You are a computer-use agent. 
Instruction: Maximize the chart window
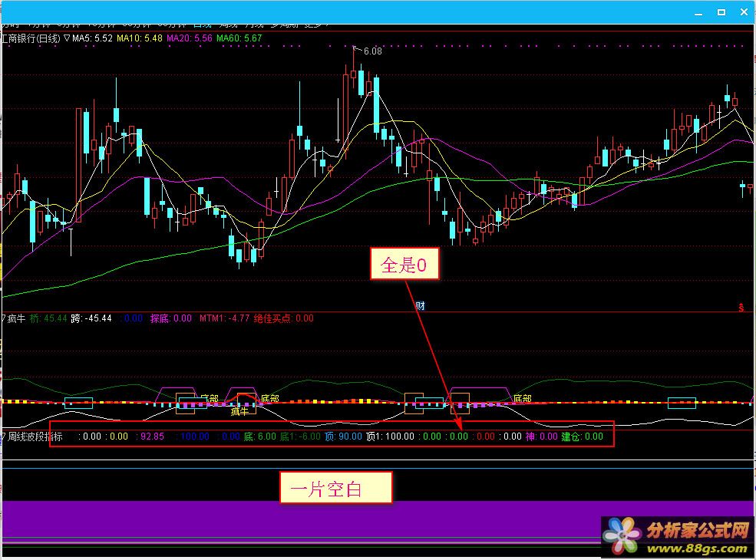click(721, 12)
